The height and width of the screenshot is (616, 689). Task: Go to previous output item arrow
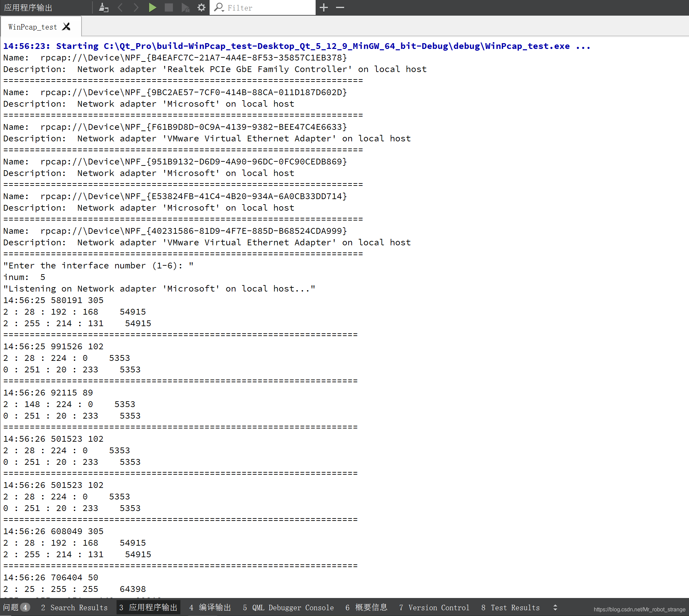(x=120, y=7)
